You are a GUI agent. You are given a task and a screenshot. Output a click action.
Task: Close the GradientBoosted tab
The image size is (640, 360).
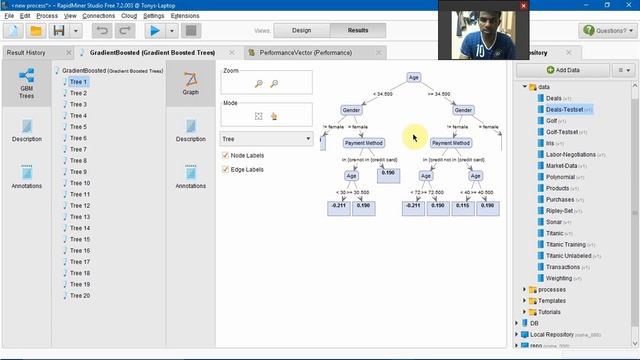232,53
